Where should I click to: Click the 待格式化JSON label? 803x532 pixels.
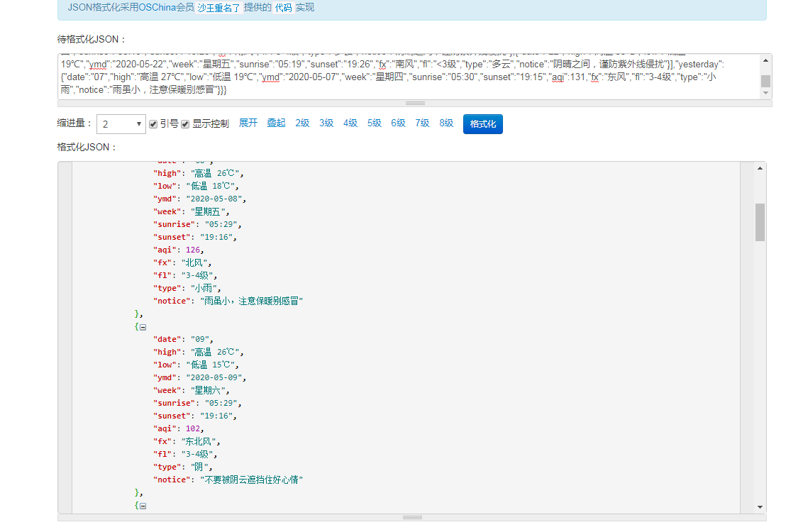(92, 40)
